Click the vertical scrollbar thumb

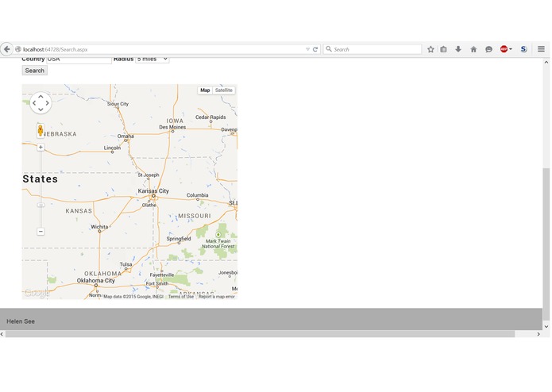point(546,244)
